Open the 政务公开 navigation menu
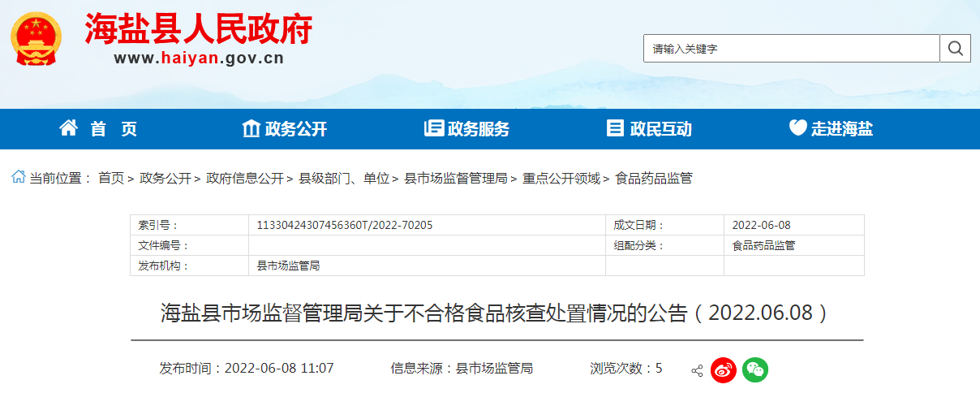This screenshot has height=393, width=980. (285, 128)
